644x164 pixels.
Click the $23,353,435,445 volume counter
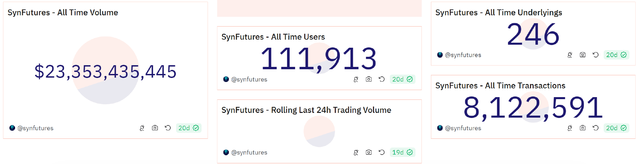click(105, 72)
